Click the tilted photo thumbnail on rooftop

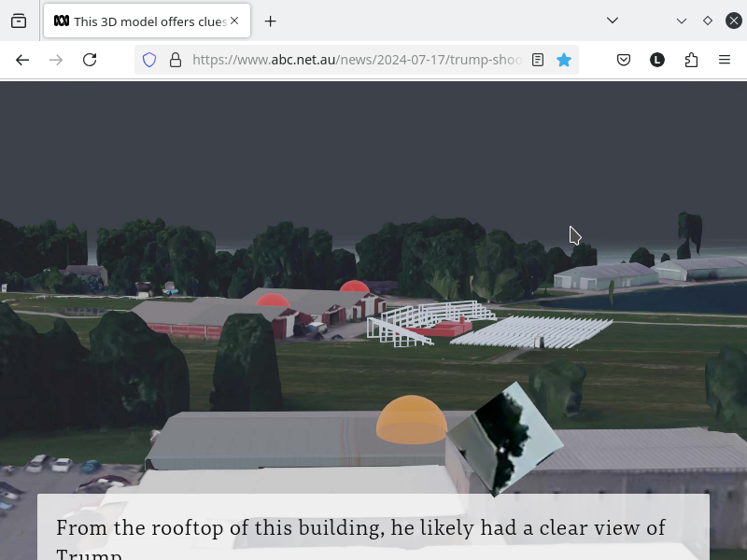point(505,439)
